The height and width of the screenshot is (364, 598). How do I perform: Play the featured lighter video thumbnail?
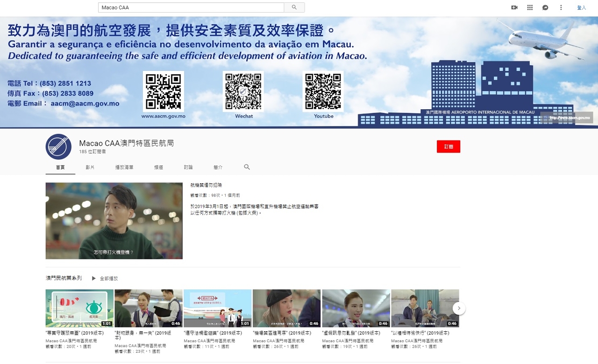point(114,221)
